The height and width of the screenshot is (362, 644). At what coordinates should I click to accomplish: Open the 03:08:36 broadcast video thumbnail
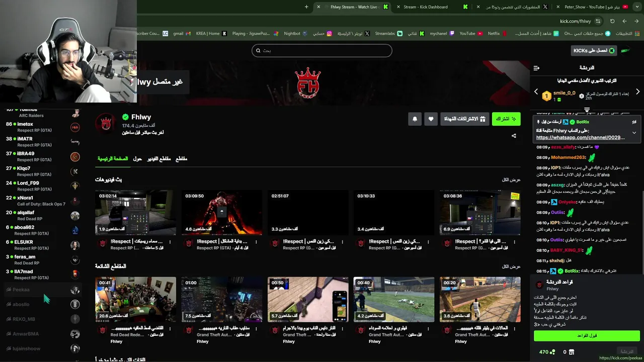tap(480, 212)
